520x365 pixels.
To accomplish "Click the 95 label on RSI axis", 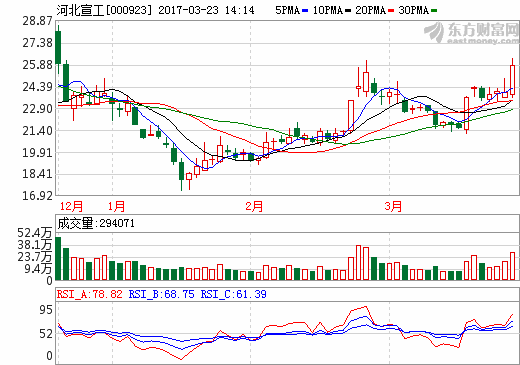I will (x=46, y=310).
